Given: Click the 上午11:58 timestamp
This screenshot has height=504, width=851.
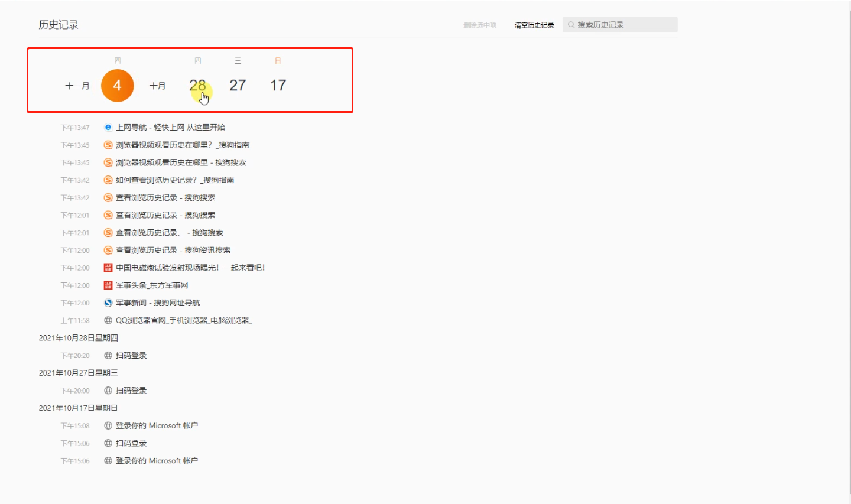Looking at the screenshot, I should [75, 321].
